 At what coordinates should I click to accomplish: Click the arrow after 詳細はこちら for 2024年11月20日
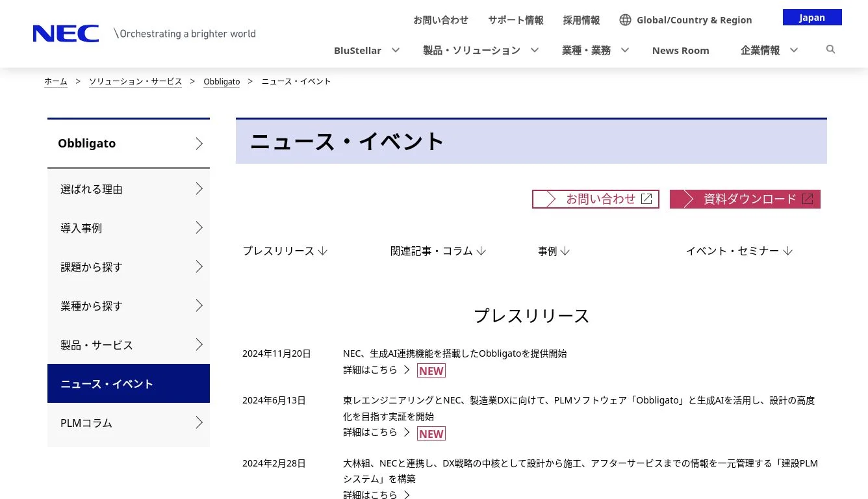[407, 370]
